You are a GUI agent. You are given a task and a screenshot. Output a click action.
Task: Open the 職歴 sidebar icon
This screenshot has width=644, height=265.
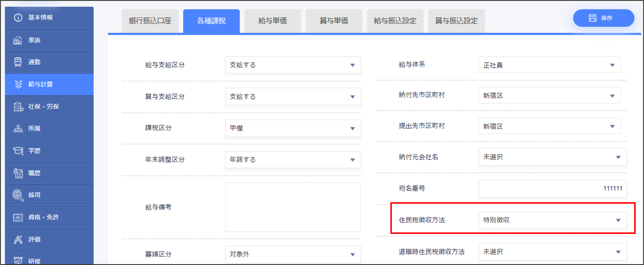tap(18, 173)
